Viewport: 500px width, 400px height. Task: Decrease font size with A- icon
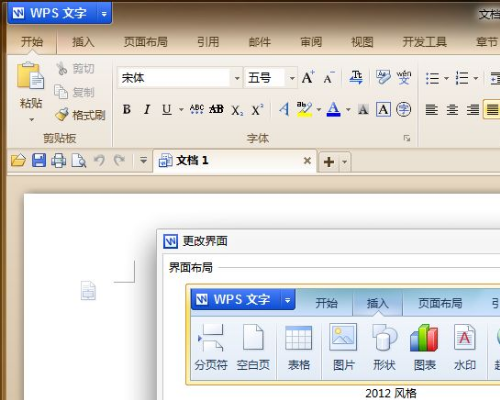(329, 78)
